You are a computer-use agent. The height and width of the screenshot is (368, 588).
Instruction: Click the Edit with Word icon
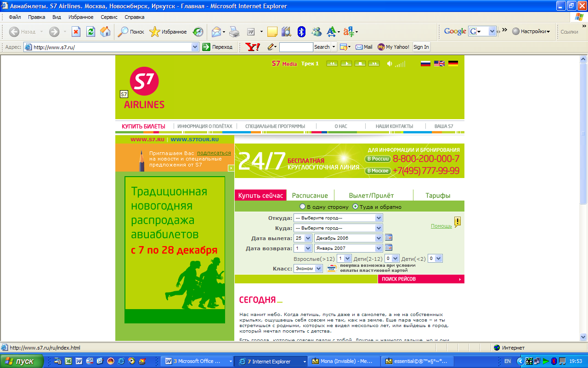[251, 32]
